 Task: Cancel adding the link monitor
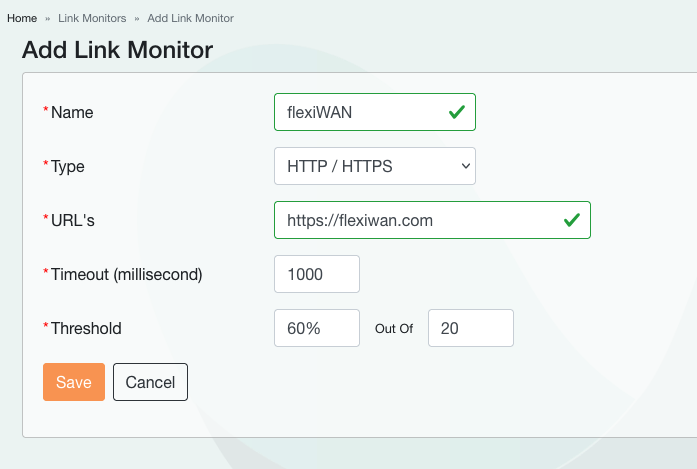click(150, 382)
